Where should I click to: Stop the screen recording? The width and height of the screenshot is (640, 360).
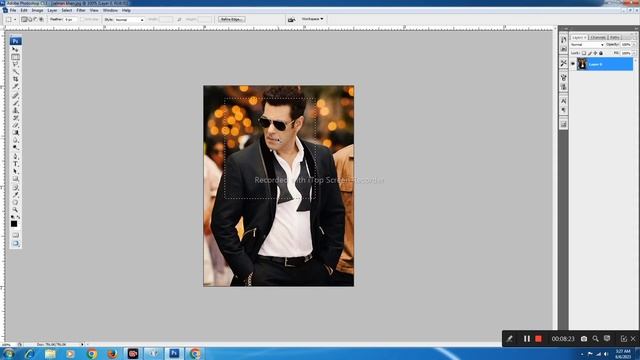pos(538,339)
